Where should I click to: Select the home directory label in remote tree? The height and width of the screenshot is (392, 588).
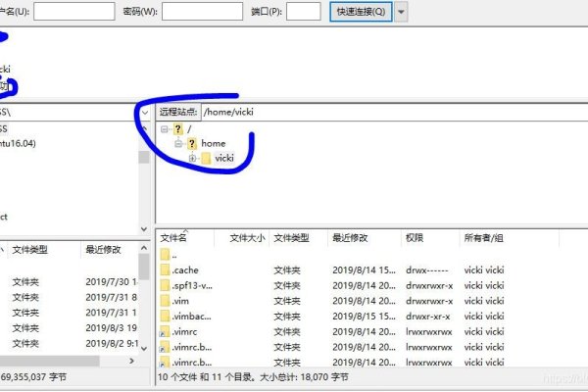(x=214, y=143)
